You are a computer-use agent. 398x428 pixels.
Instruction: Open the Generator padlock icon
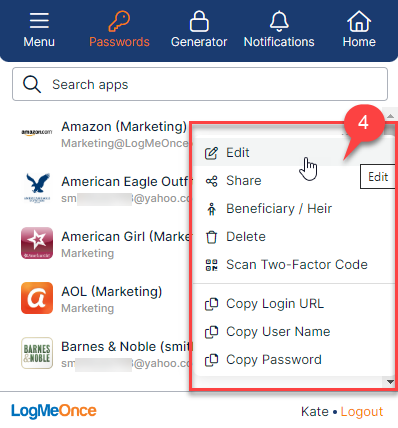[199, 21]
